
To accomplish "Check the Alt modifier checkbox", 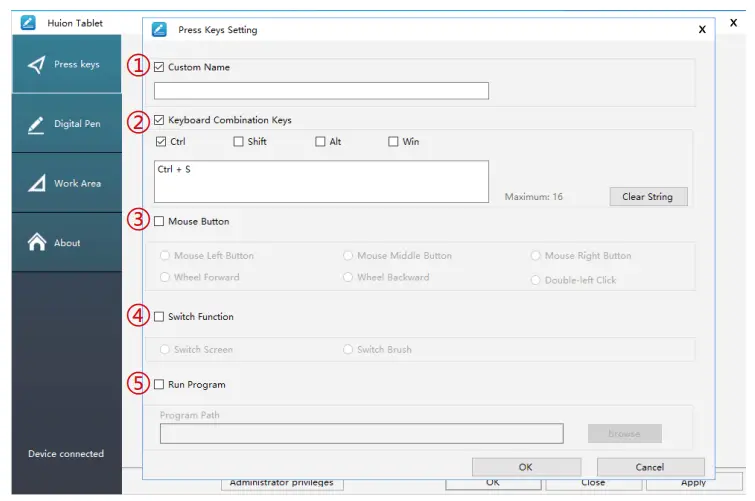I will coord(320,142).
